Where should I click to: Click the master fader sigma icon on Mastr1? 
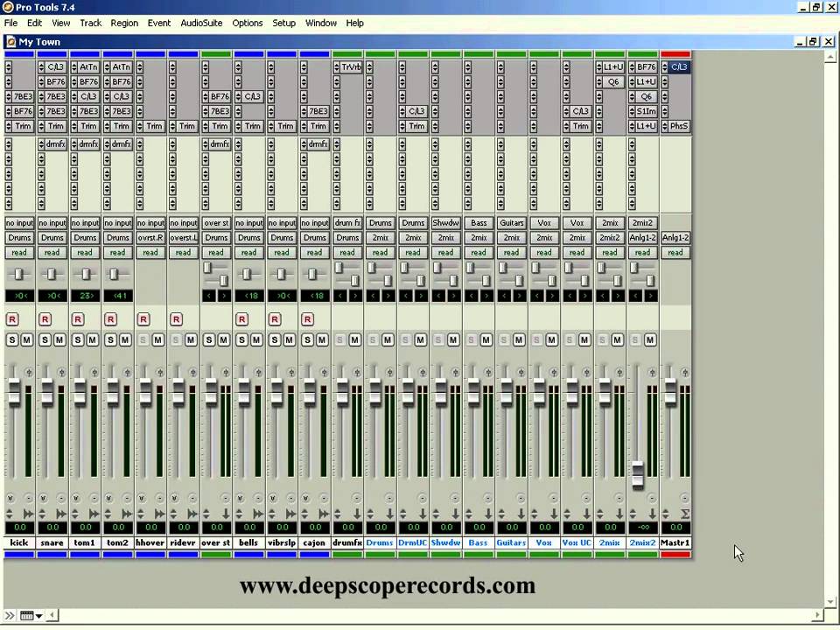684,514
